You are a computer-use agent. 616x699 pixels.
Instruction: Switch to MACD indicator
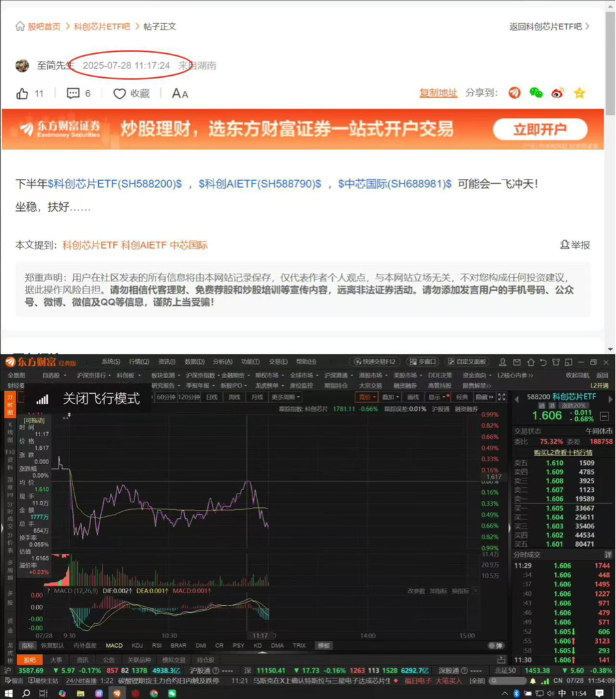click(x=114, y=646)
